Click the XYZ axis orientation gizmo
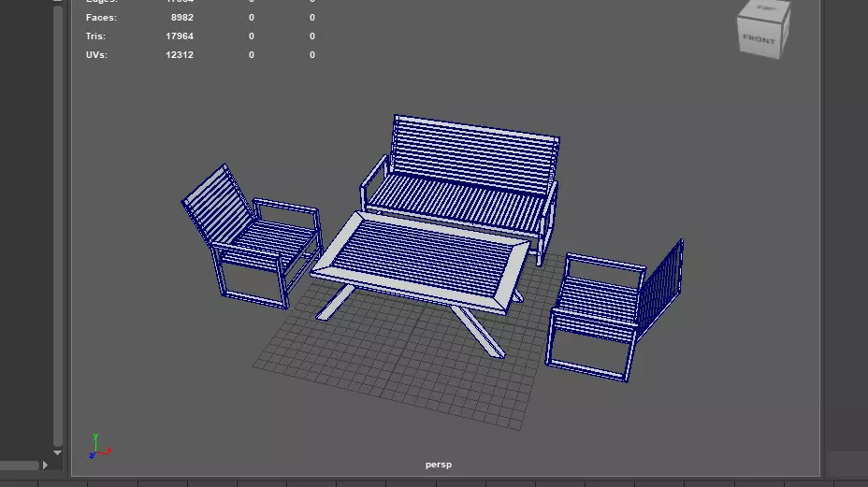868x487 pixels. tap(99, 447)
